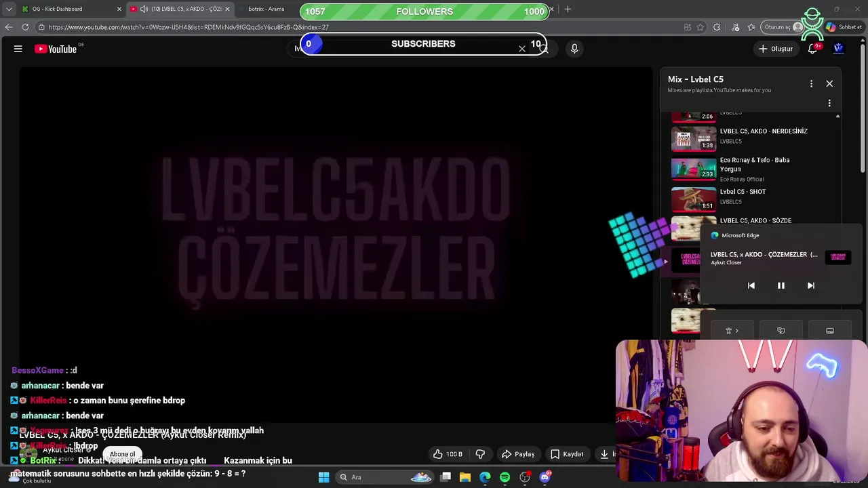Open the playlist options menu below the header
This screenshot has width=868, height=488.
tap(829, 103)
